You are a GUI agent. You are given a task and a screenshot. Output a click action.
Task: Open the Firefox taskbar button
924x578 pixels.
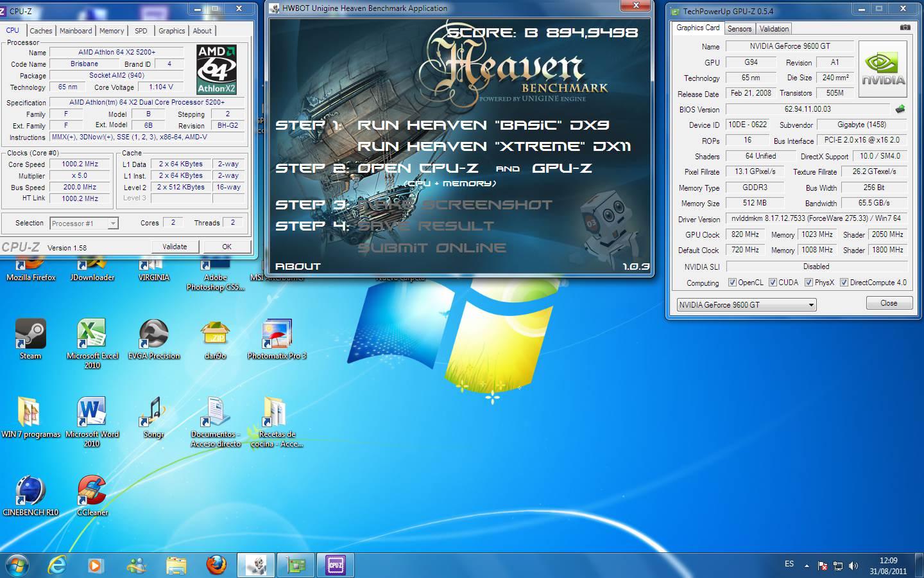216,565
